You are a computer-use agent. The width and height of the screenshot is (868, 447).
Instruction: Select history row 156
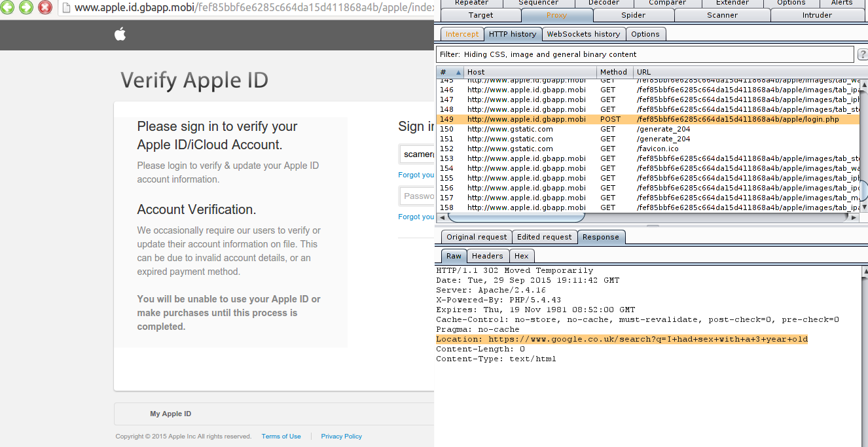click(x=648, y=188)
